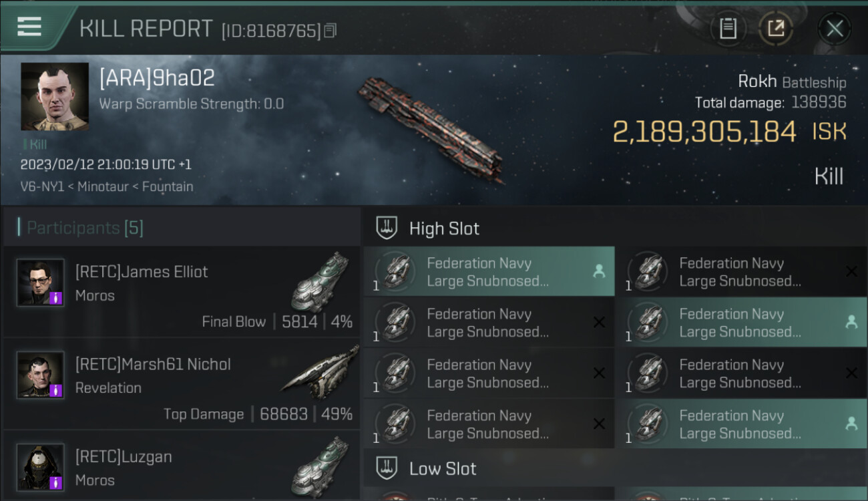868x501 pixels.
Task: Click the share export icon
Action: pyautogui.click(x=775, y=29)
